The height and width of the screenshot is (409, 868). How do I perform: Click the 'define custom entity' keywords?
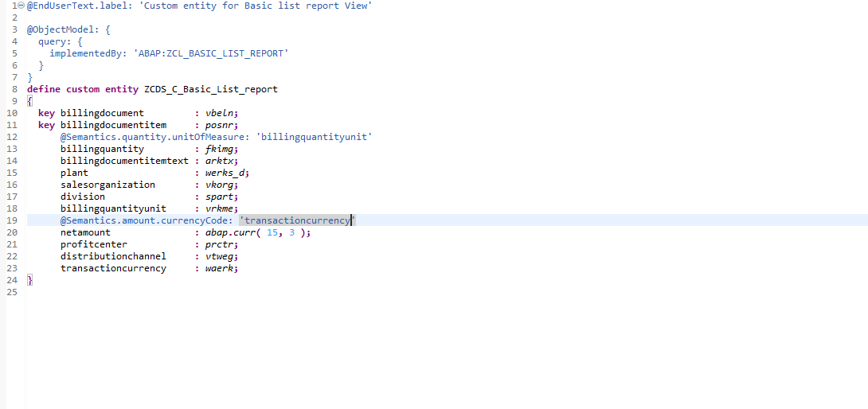click(83, 89)
